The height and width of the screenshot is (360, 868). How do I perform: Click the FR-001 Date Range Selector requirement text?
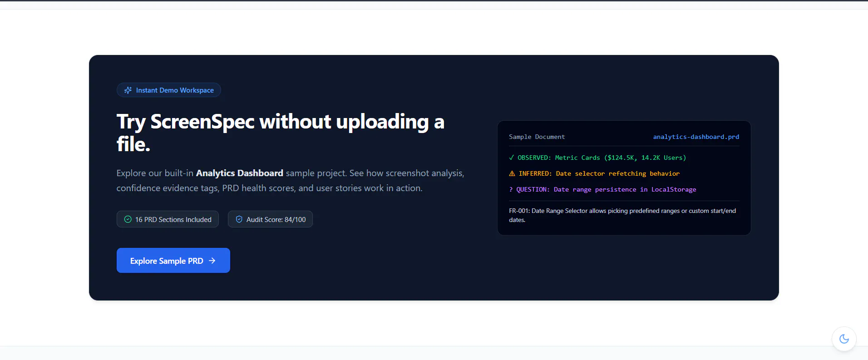[622, 215]
